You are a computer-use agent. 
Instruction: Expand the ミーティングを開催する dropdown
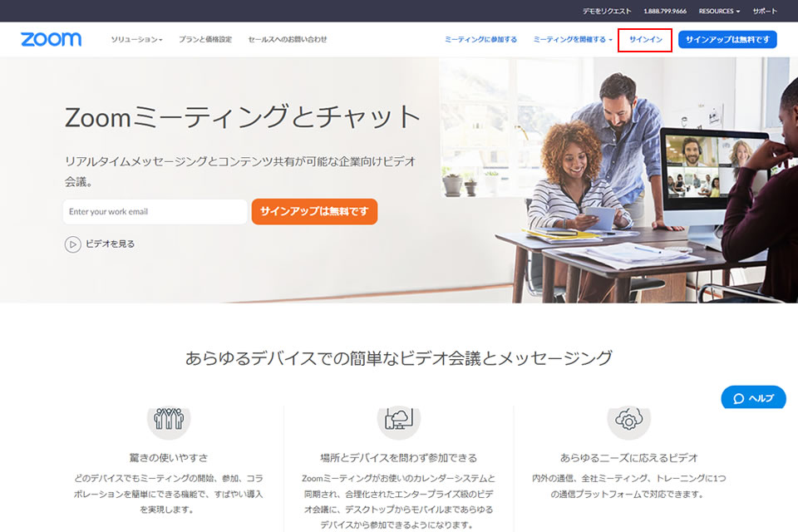pyautogui.click(x=573, y=39)
